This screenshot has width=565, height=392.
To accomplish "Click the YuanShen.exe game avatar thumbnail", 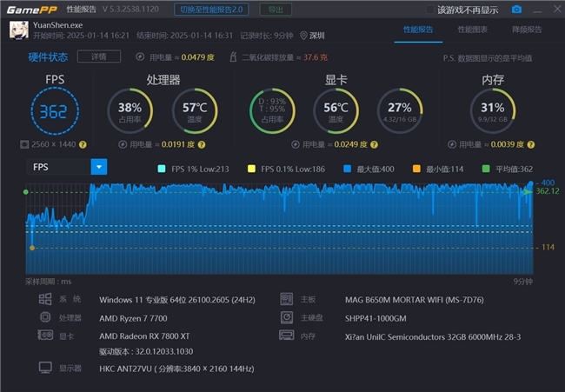I will pyautogui.click(x=19, y=30).
